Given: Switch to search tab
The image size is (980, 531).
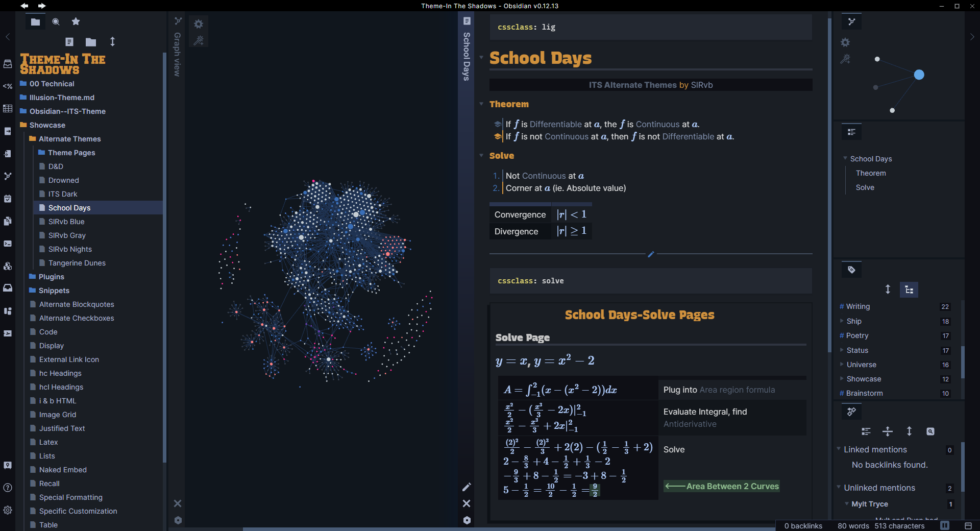Looking at the screenshot, I should (x=56, y=21).
